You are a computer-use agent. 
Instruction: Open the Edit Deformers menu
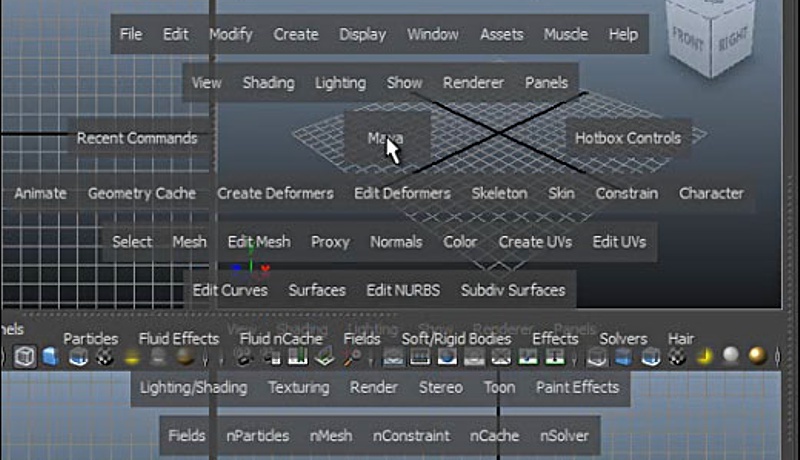pos(403,193)
